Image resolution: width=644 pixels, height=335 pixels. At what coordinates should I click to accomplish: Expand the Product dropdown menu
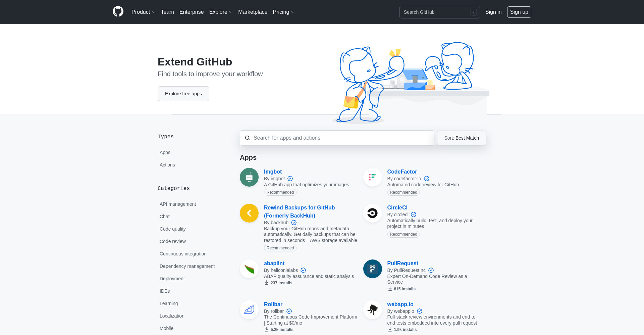pos(143,12)
